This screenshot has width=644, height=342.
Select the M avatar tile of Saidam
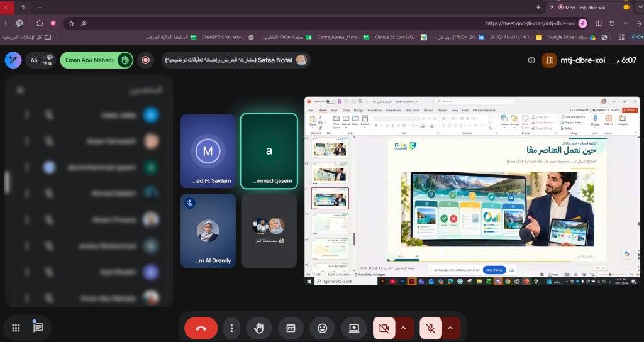[208, 151]
